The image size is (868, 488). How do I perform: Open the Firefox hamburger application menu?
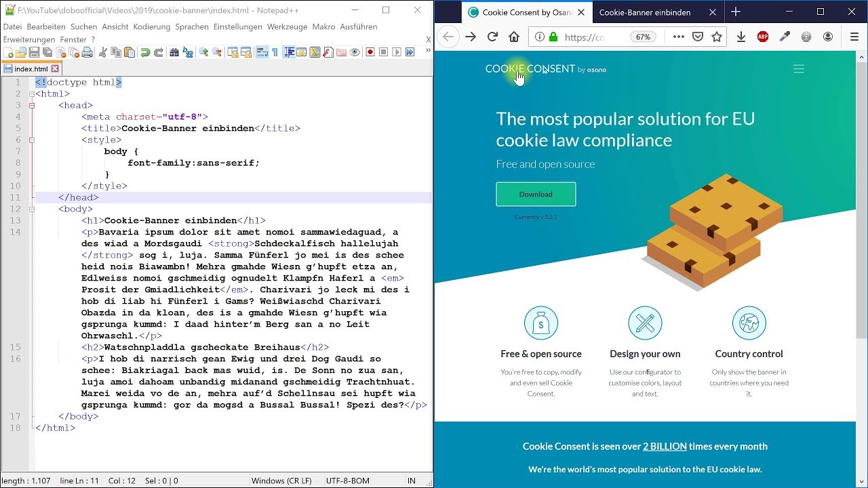[x=854, y=37]
